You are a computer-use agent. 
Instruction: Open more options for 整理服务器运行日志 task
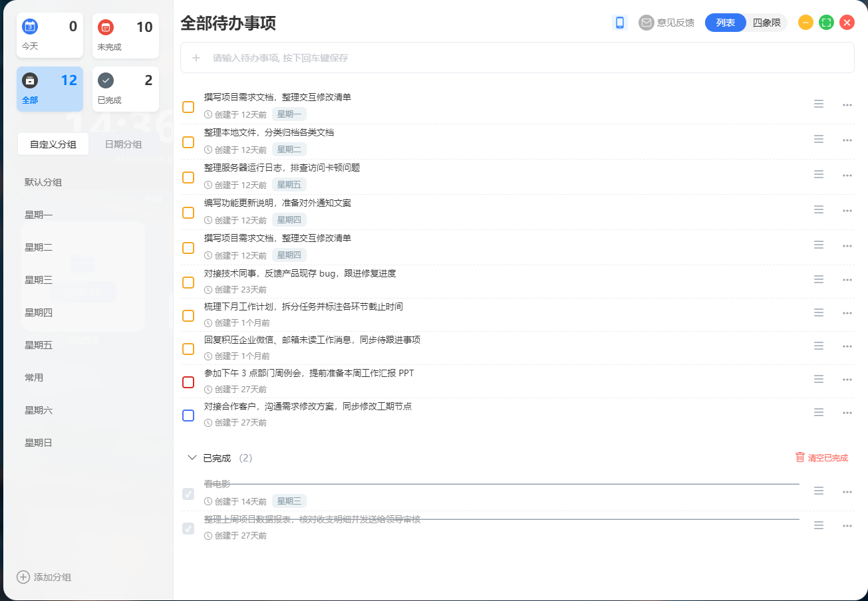(x=847, y=176)
